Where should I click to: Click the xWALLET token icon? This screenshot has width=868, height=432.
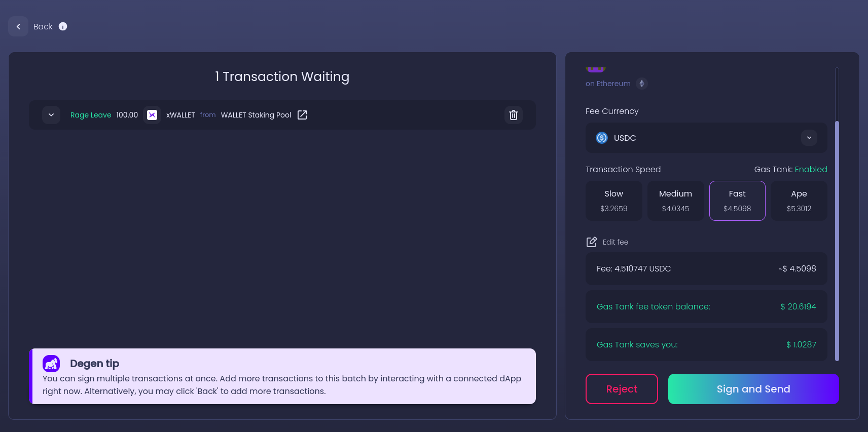pyautogui.click(x=152, y=115)
